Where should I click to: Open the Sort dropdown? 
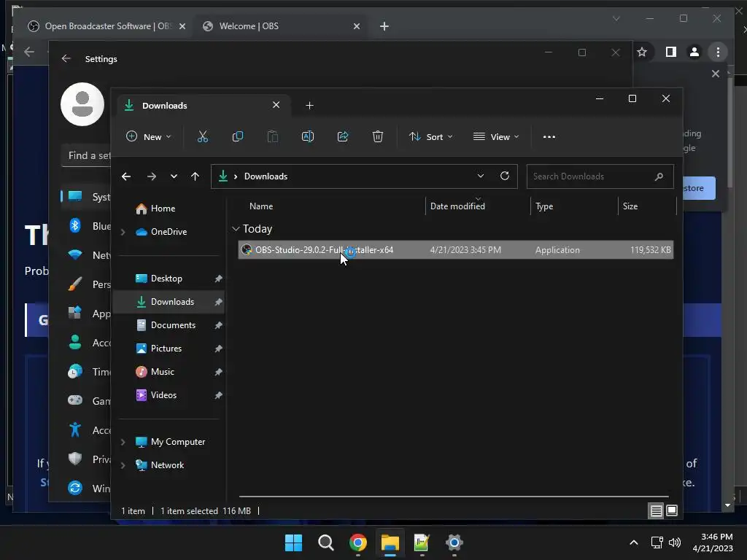pos(430,136)
